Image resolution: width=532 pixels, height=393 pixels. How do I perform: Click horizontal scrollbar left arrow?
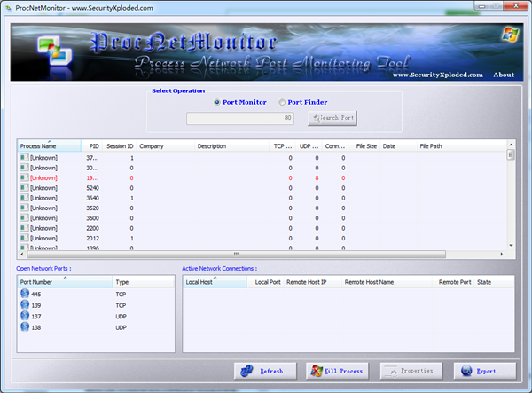tap(22, 255)
